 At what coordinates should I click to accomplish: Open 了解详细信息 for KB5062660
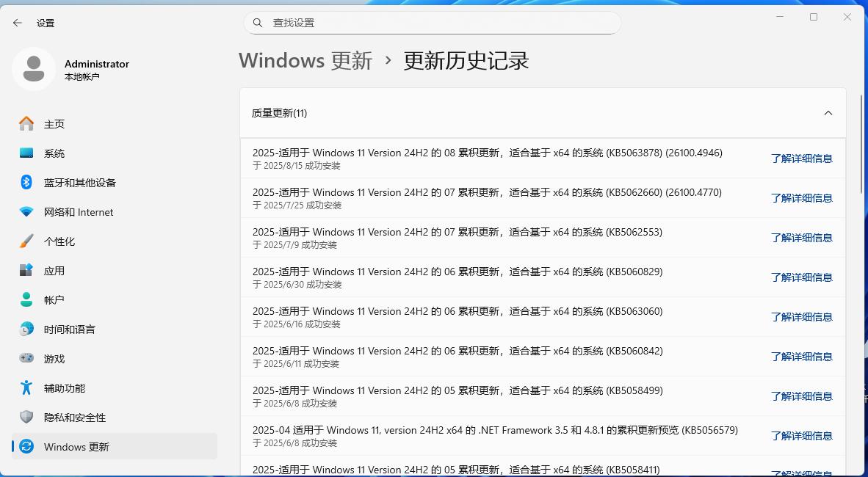click(802, 198)
